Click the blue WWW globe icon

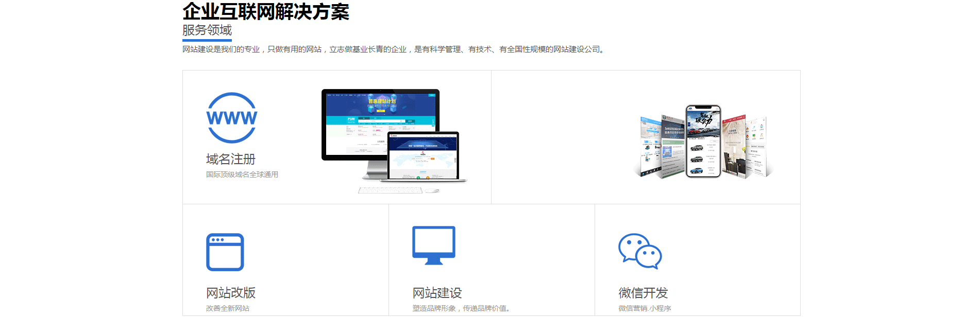click(x=231, y=118)
